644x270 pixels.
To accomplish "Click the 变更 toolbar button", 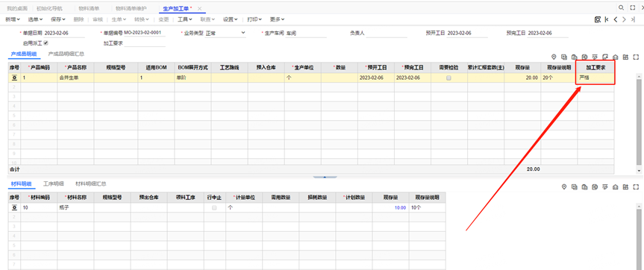I will (163, 19).
